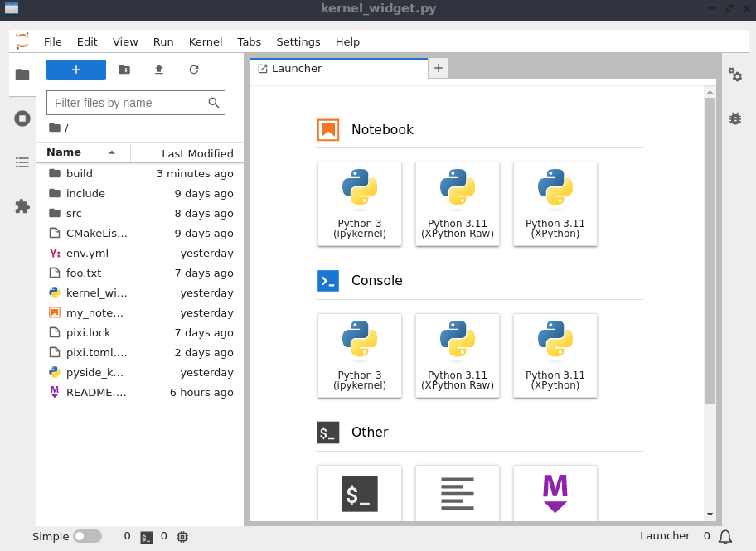Select the src folder

140,213
